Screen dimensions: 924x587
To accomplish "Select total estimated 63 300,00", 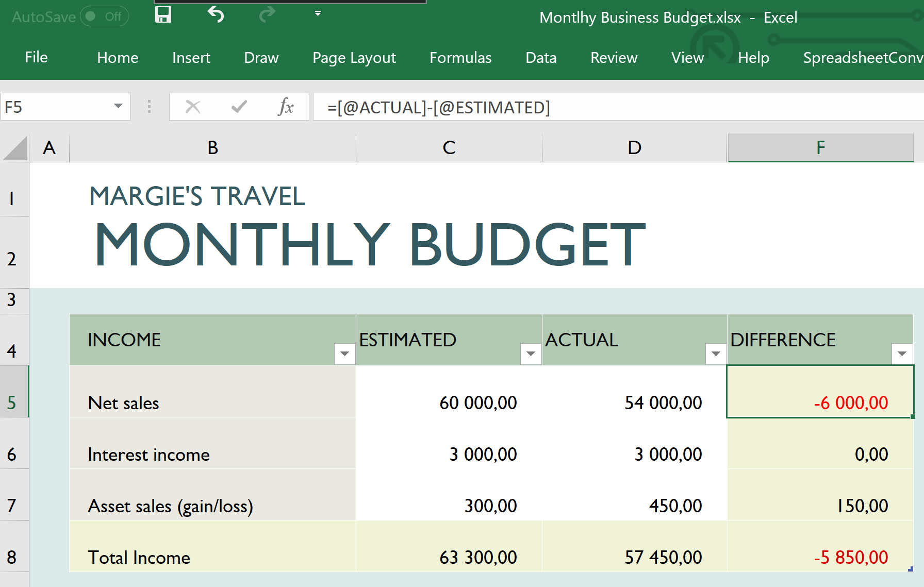I will click(x=449, y=546).
